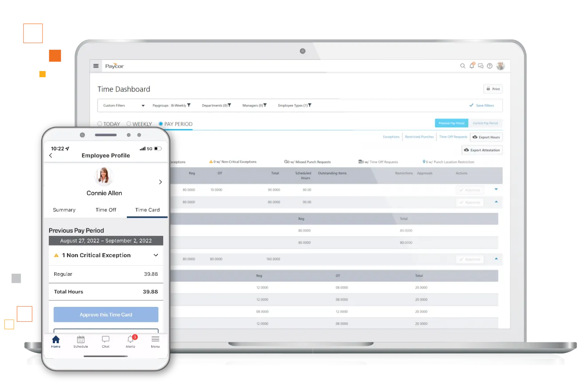
Task: Open the Restricted Punches link
Action: (x=419, y=137)
